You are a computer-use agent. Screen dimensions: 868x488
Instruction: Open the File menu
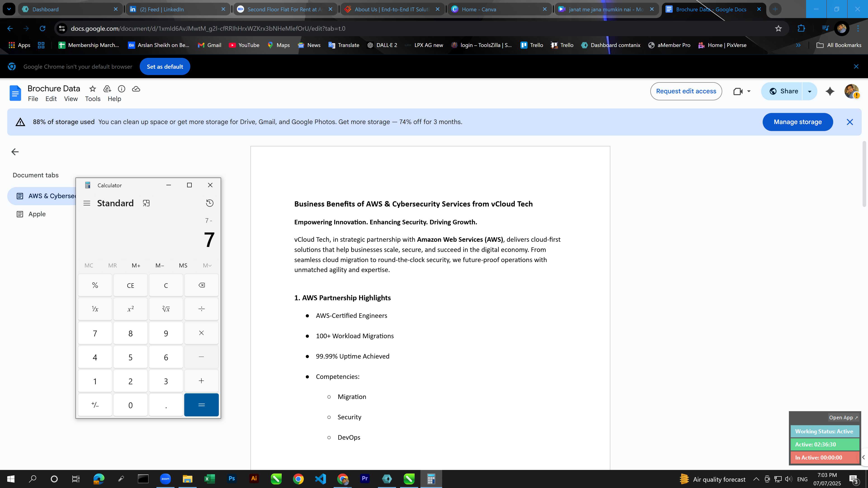33,99
